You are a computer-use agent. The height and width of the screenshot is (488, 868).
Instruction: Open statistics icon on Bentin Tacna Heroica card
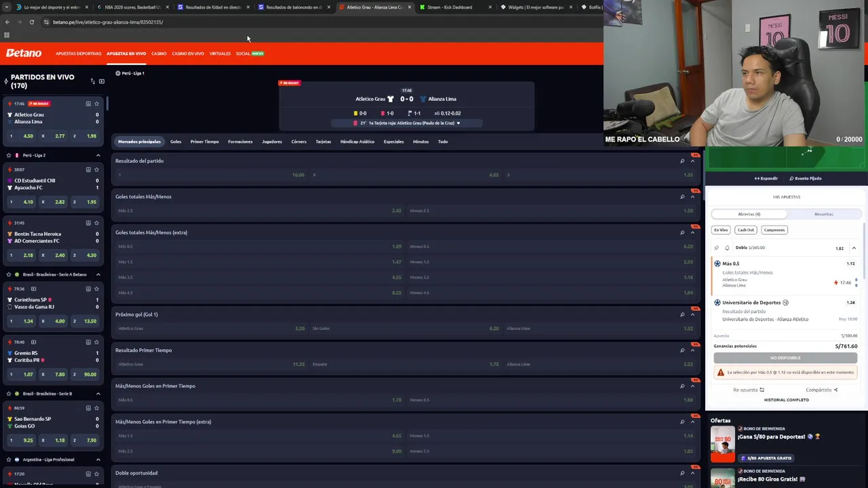88,223
